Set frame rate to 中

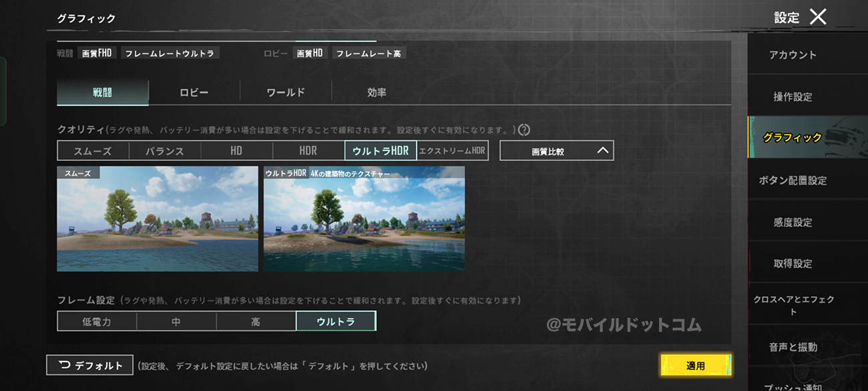tap(176, 321)
